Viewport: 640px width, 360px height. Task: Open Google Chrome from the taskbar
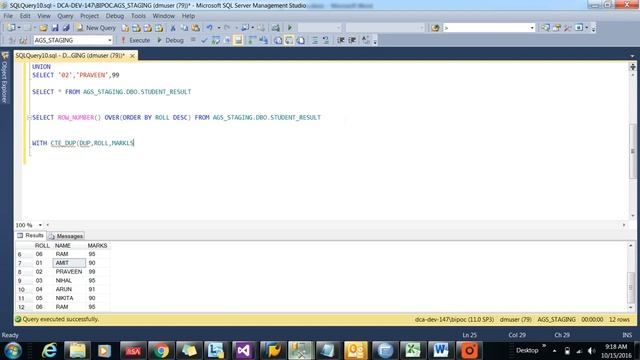click(161, 351)
